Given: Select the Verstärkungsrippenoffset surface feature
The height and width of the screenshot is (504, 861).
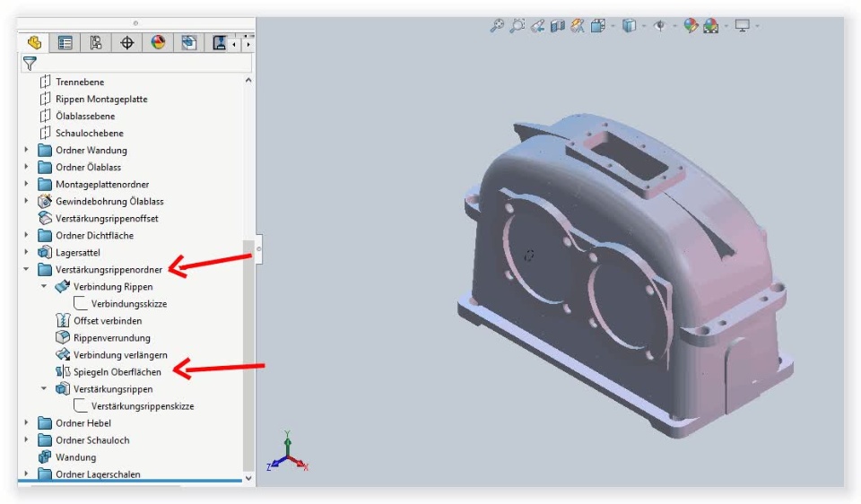Looking at the screenshot, I should (107, 218).
